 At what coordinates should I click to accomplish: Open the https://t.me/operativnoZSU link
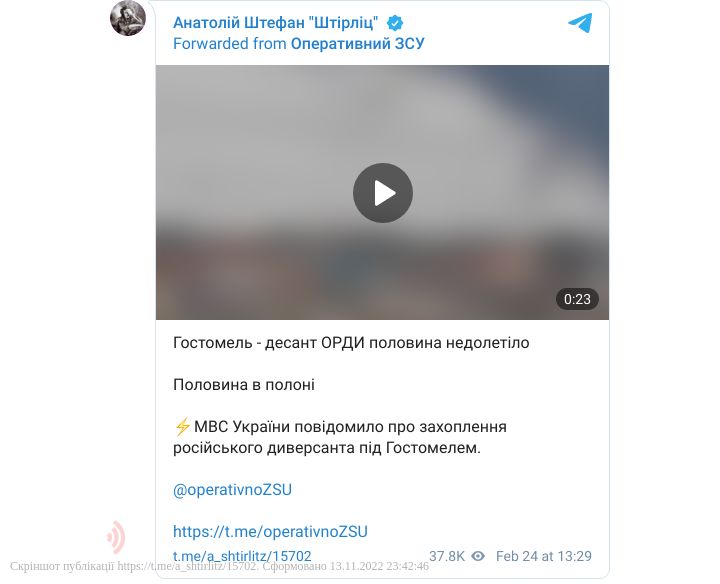(x=270, y=532)
